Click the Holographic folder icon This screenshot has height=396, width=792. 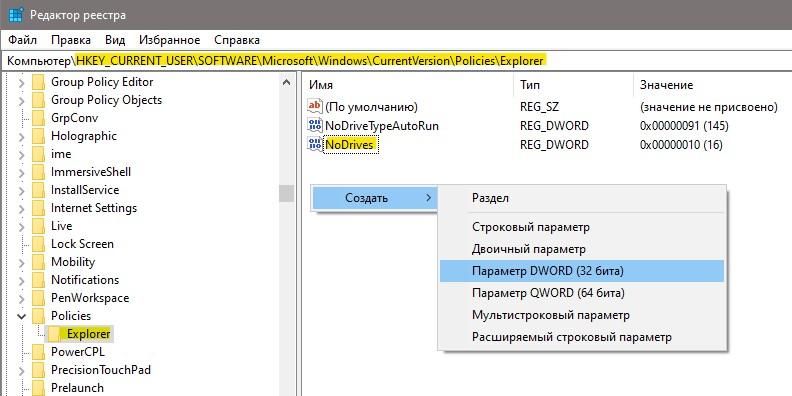pos(38,136)
